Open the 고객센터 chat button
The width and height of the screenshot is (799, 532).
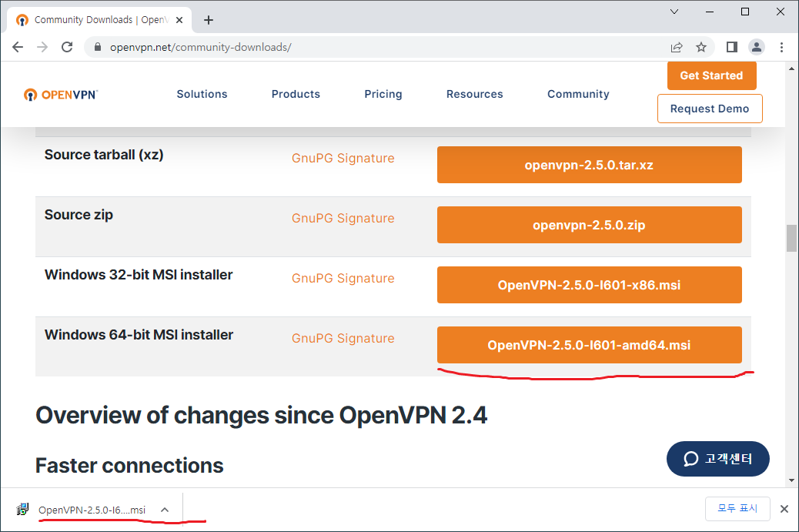(x=718, y=459)
